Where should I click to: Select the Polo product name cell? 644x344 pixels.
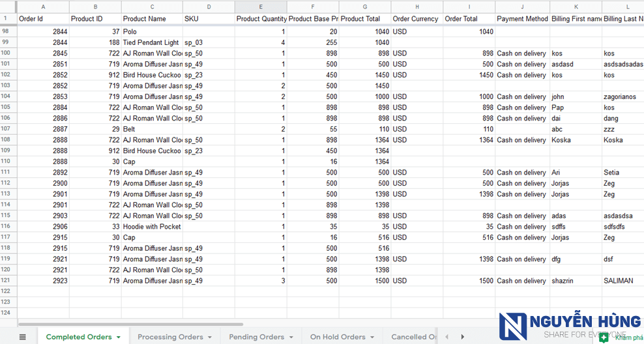tap(152, 32)
